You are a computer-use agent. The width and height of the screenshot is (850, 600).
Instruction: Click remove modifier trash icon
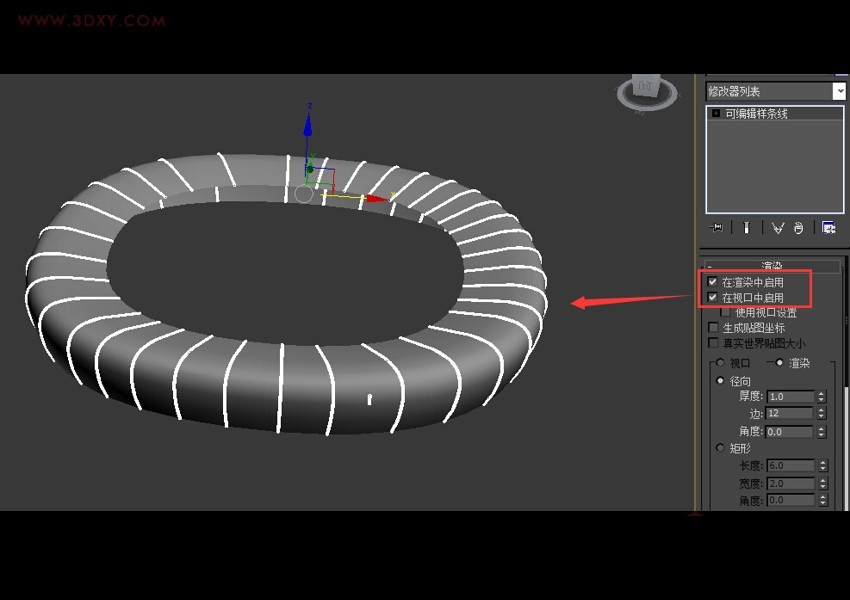click(x=798, y=228)
